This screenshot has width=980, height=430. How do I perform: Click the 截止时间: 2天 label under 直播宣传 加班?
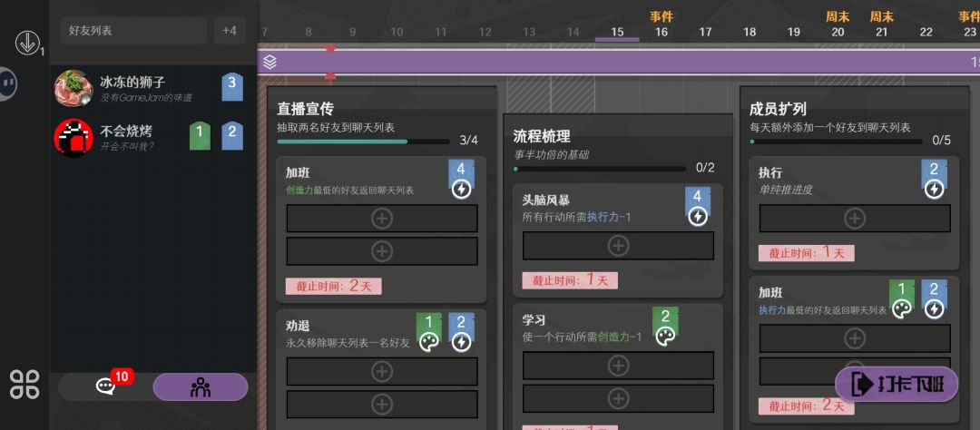334,287
